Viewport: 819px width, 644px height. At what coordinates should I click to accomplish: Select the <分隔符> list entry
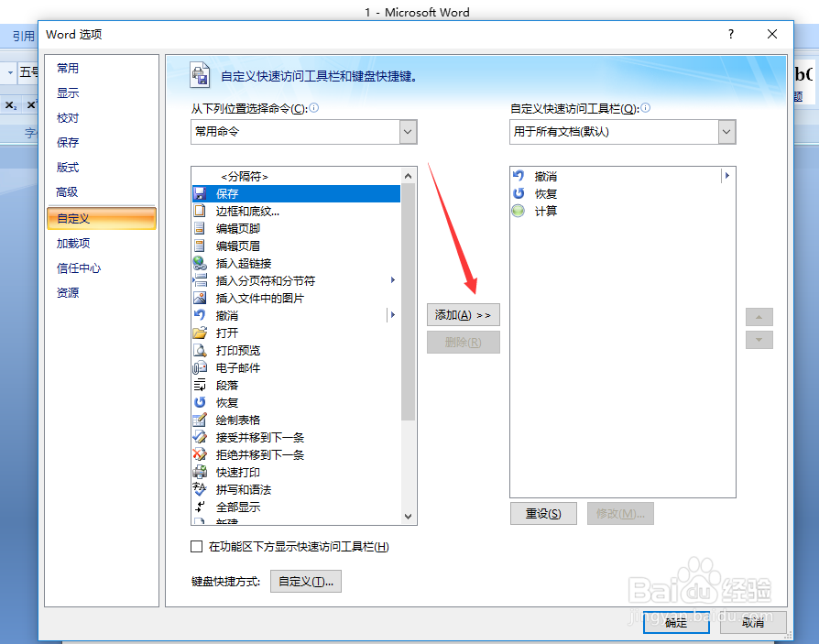tap(296, 177)
